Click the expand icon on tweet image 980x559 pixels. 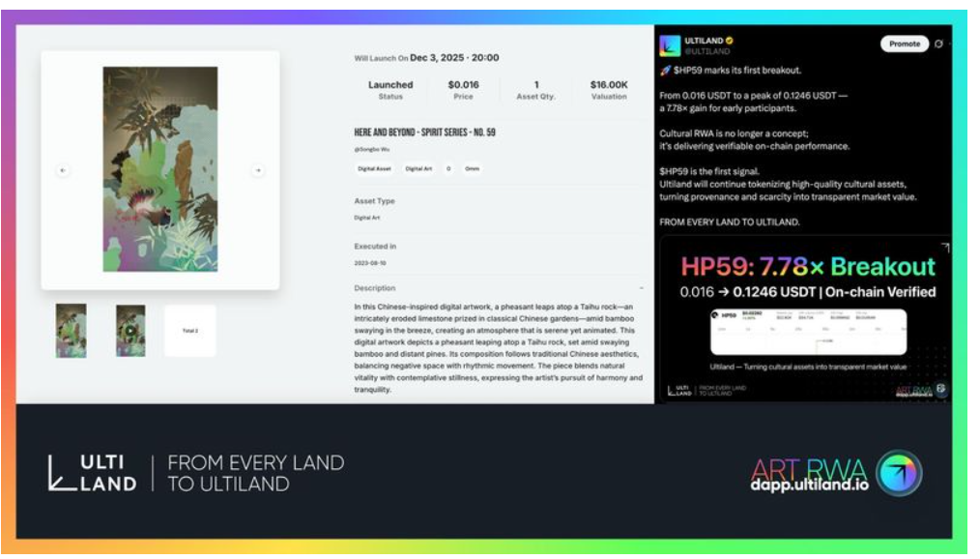944,248
